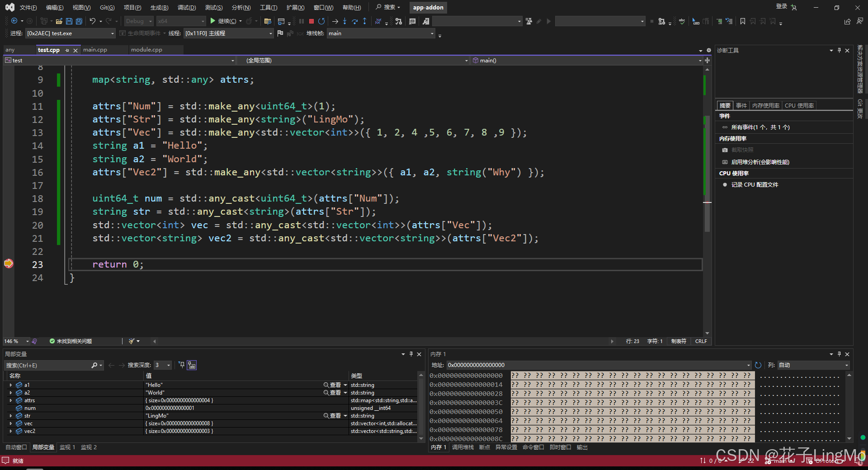The width and height of the screenshot is (868, 470).
Task: Expand the attrs variable in Locals
Action: click(10, 400)
